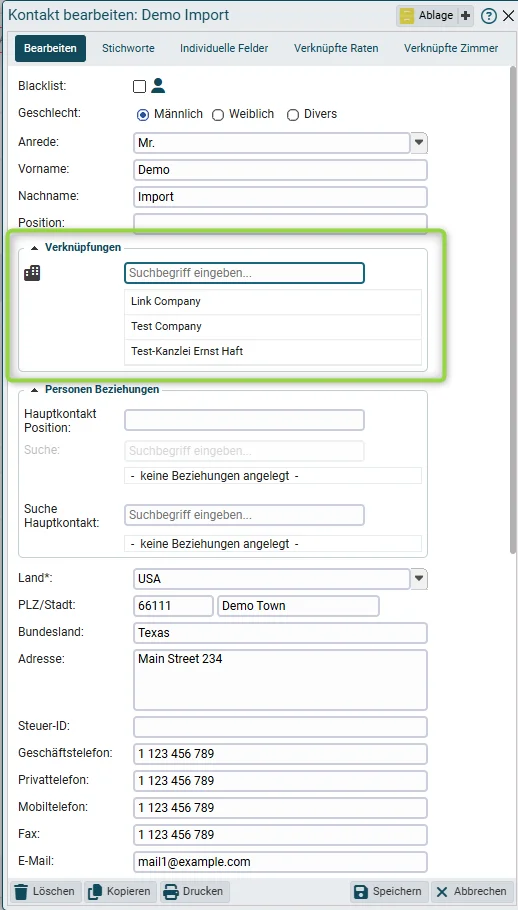Click the Land field showing USA
Screen dimensions: 518x910
(272, 579)
